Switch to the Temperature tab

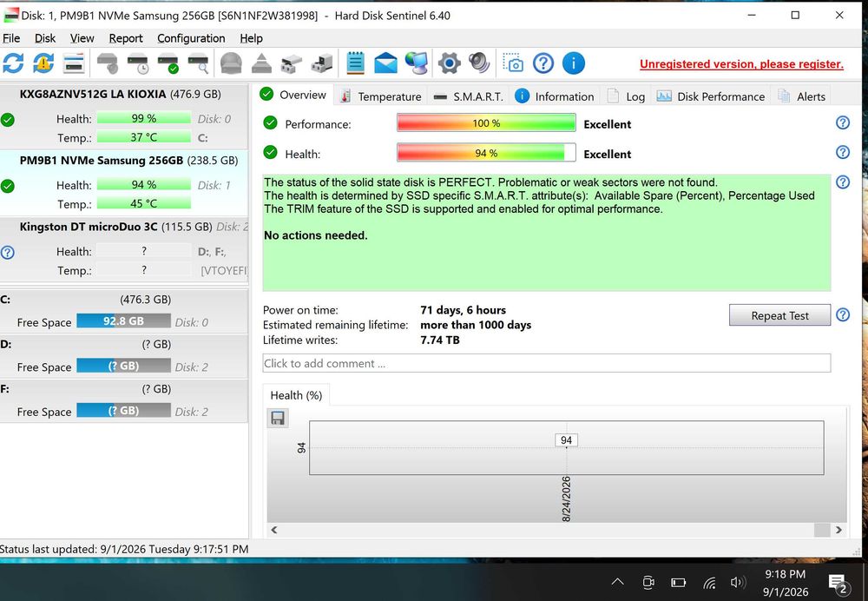click(381, 96)
